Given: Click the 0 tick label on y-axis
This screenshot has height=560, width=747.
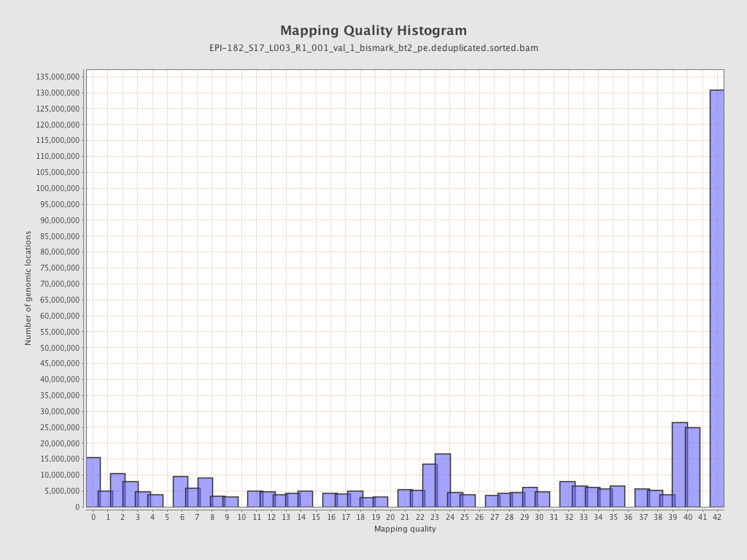Looking at the screenshot, I should [77, 507].
